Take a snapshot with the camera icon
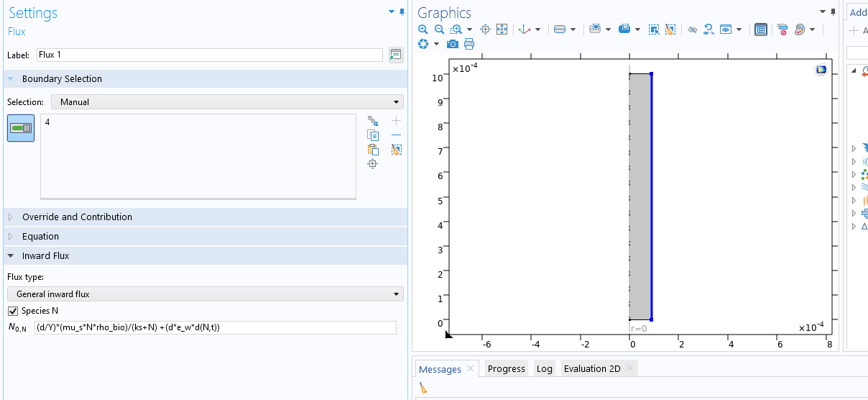This screenshot has width=868, height=400. pos(453,45)
